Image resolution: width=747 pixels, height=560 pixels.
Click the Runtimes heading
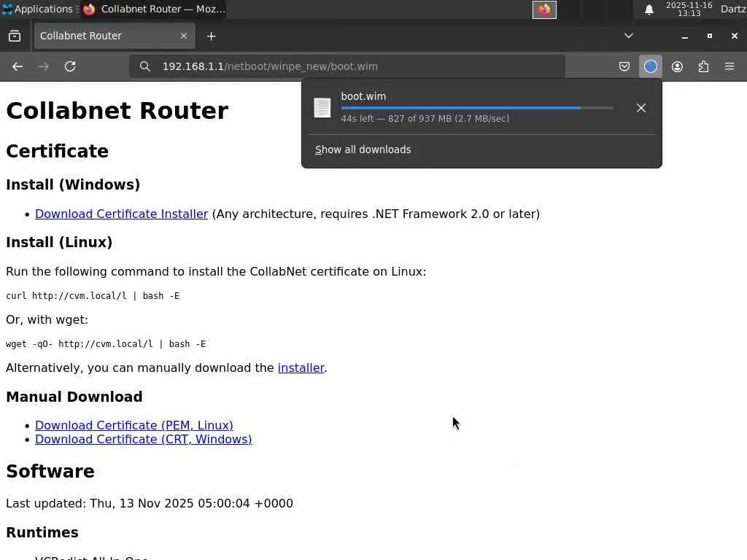(x=42, y=532)
